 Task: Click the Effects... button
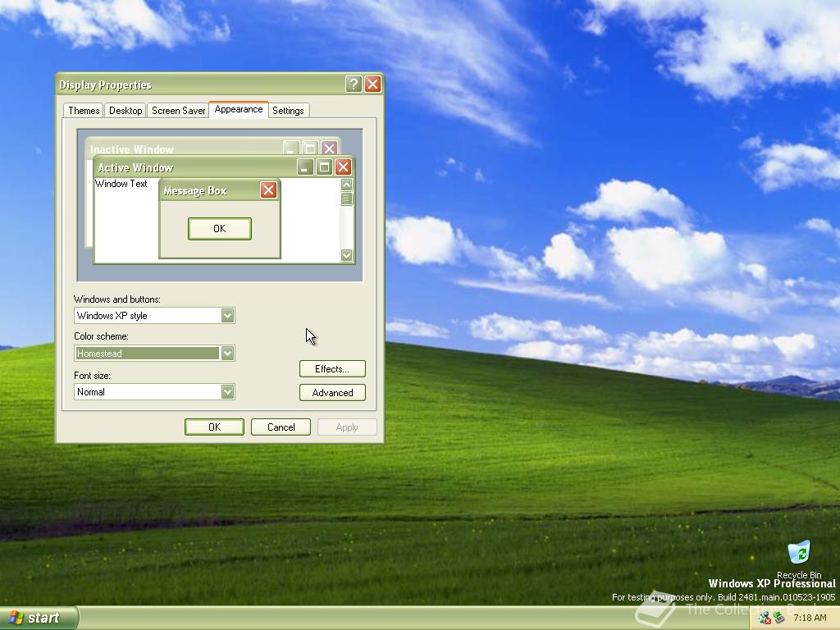point(332,368)
